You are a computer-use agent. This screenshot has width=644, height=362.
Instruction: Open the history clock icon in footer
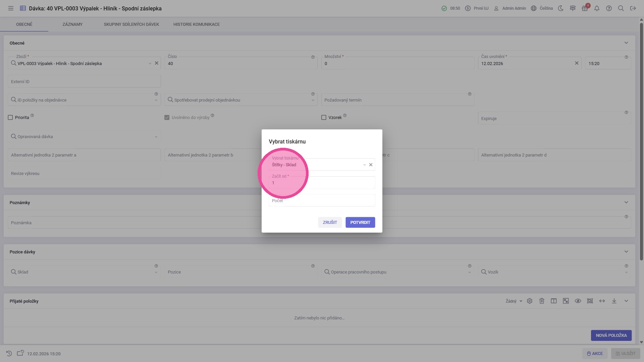[x=9, y=354]
